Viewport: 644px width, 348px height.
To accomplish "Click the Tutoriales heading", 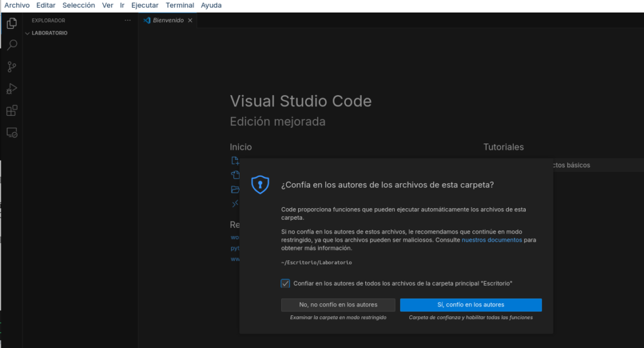I will point(504,147).
